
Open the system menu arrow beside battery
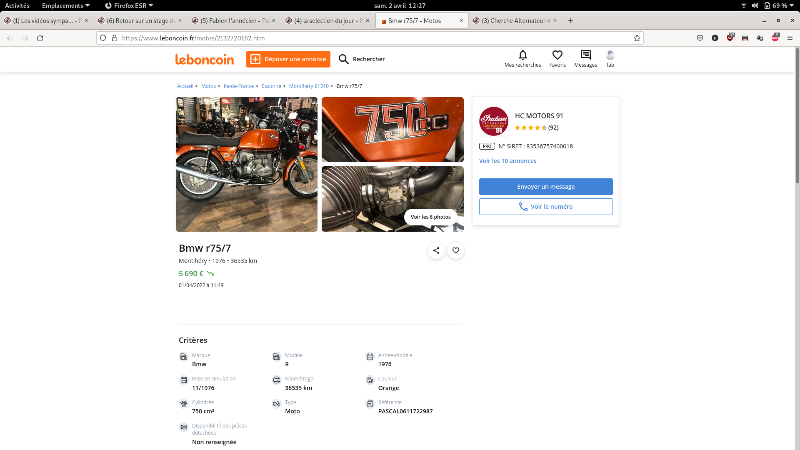[x=792, y=6]
